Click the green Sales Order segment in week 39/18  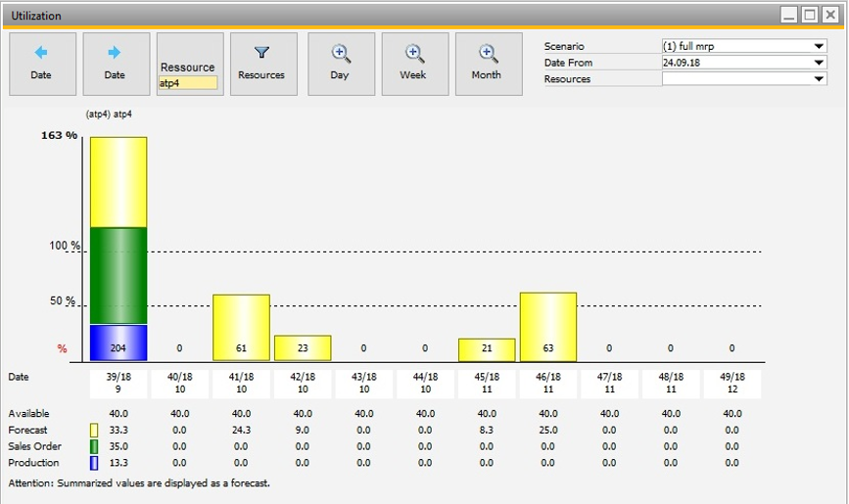pyautogui.click(x=118, y=275)
